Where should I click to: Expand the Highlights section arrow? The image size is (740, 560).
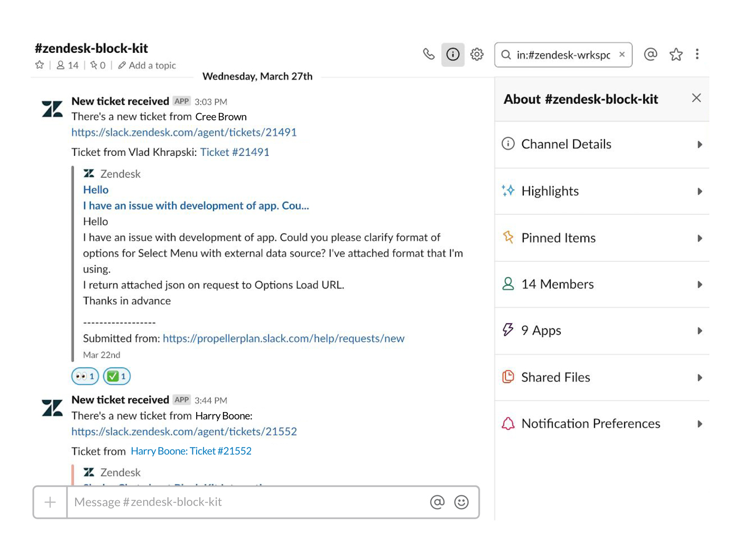700,191
